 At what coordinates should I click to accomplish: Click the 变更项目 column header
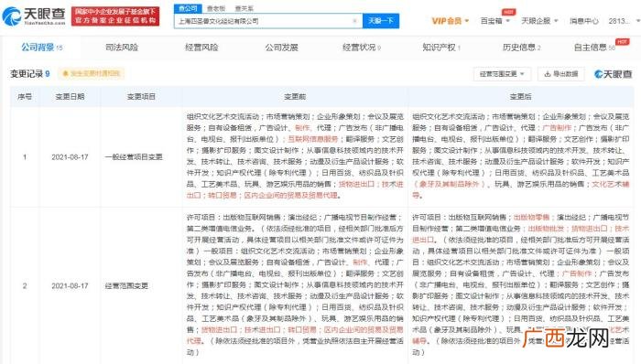141,97
